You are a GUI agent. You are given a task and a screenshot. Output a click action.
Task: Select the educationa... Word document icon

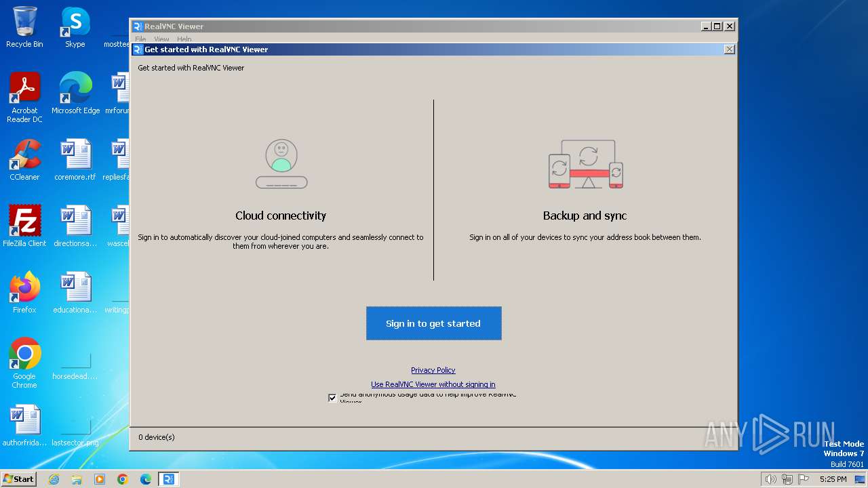(75, 293)
